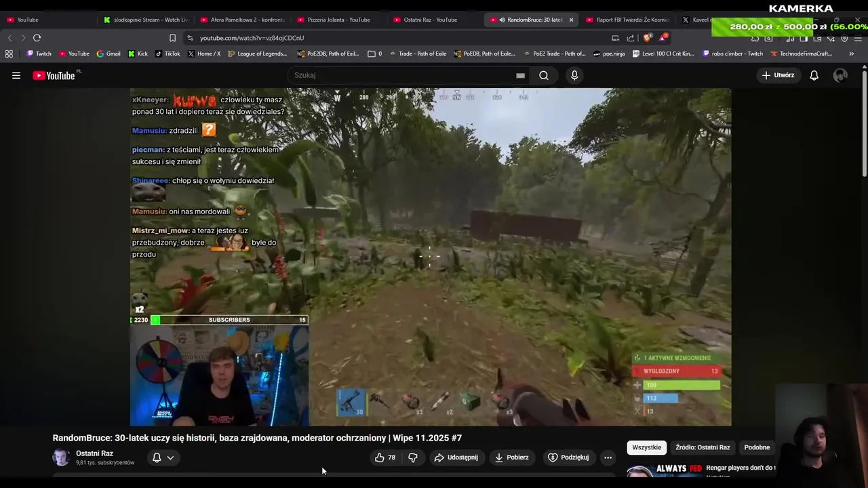Click the video title text
Viewport: 868px width, 488px height.
[x=257, y=438]
